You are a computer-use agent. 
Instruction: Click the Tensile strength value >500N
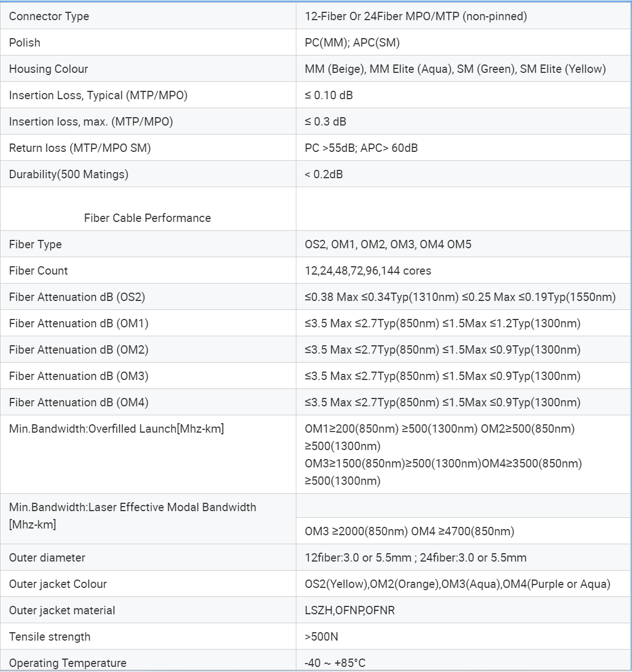point(322,637)
